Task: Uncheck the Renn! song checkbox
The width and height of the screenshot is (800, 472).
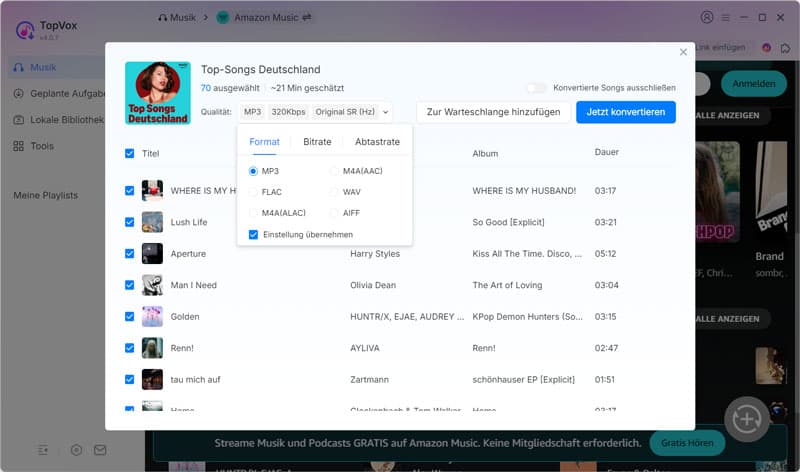Action: tap(130, 348)
